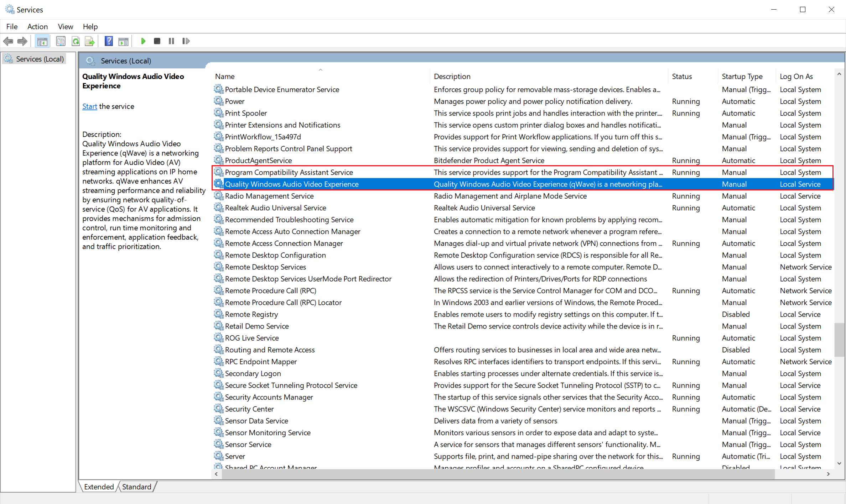This screenshot has height=504, width=846.
Task: Click the horizontal scrollbar thumb
Action: (x=498, y=474)
